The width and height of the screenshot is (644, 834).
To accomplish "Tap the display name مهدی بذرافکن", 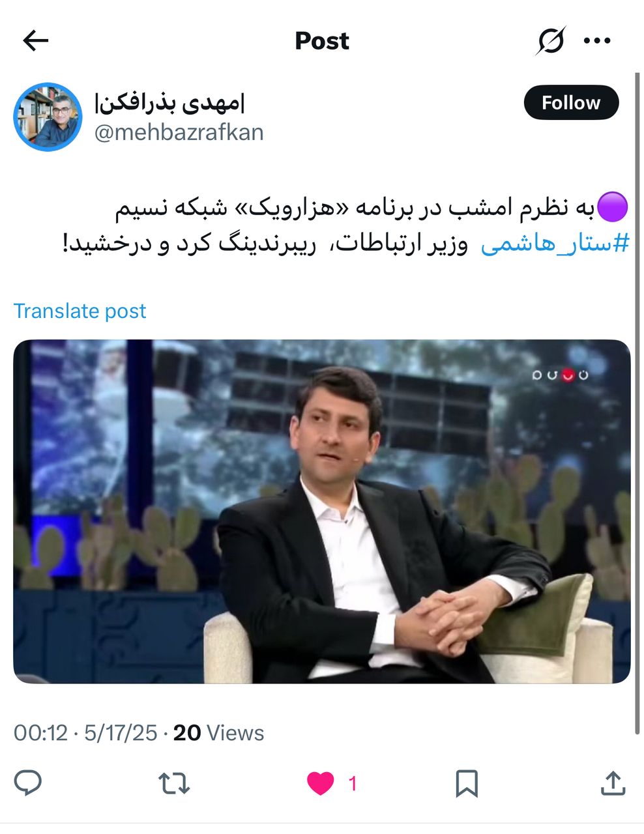I will (169, 103).
